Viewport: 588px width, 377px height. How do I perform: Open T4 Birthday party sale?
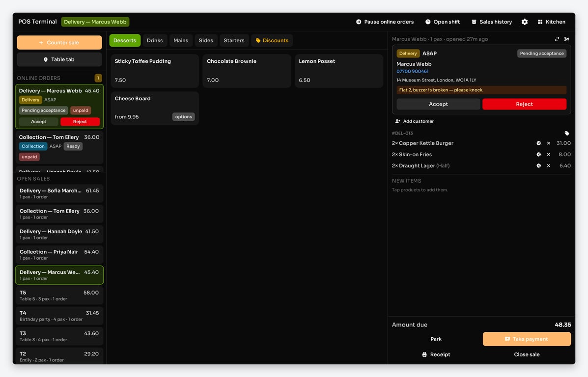[x=59, y=316]
